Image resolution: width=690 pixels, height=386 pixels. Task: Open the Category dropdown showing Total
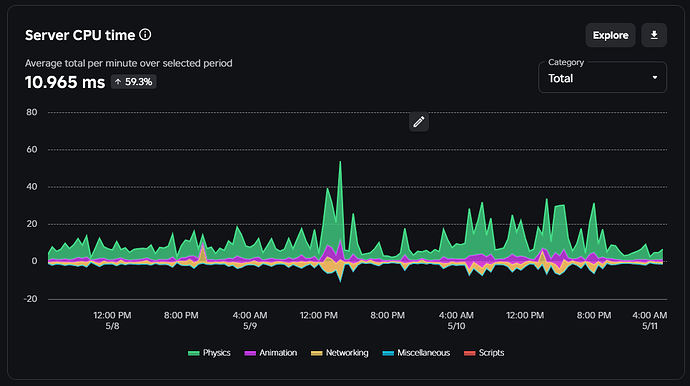click(x=602, y=78)
